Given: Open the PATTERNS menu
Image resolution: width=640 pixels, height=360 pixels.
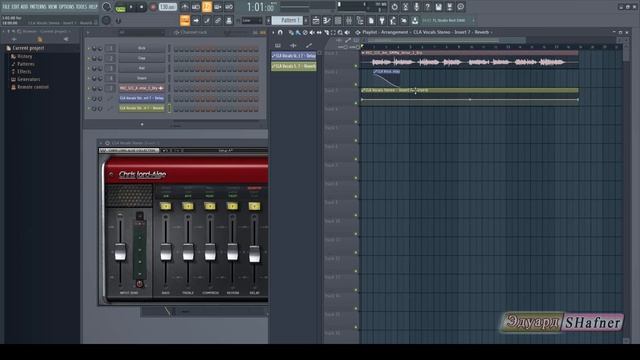Looking at the screenshot, I should 38,7.
